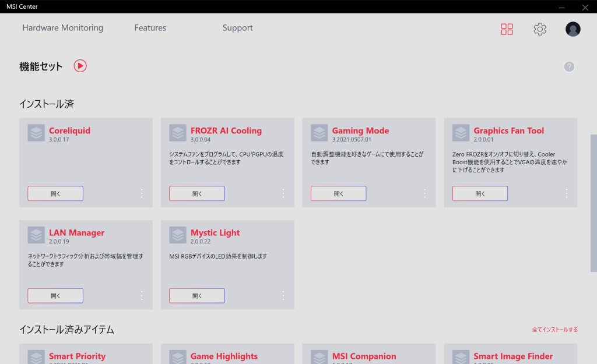Open settings gear icon
This screenshot has width=597, height=364.
pos(540,29)
